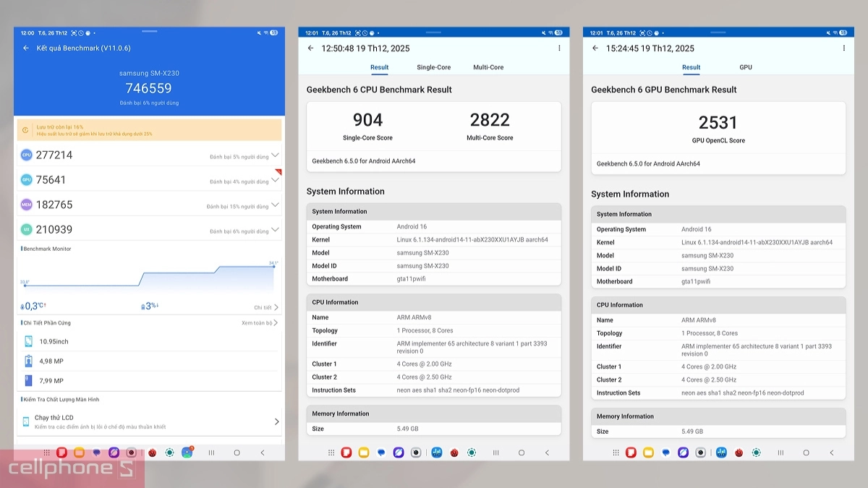Open the GPU tab in Geekbench

(x=745, y=67)
